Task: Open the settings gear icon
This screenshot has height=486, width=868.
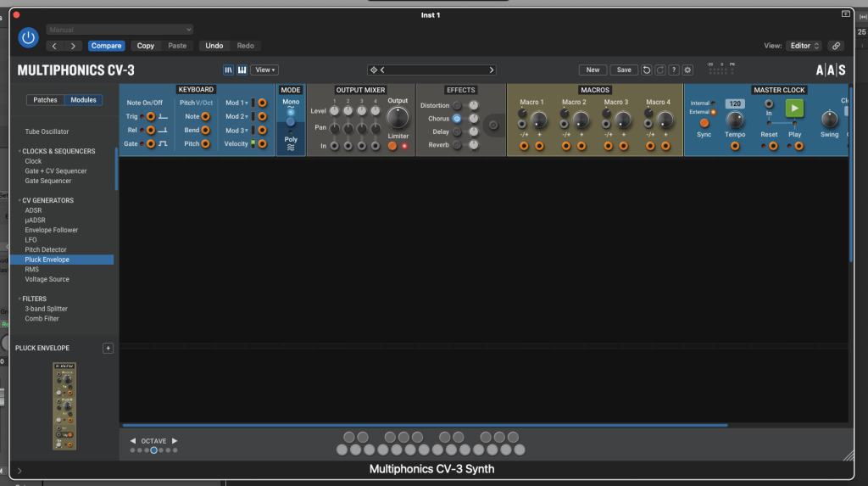Action: (x=687, y=70)
